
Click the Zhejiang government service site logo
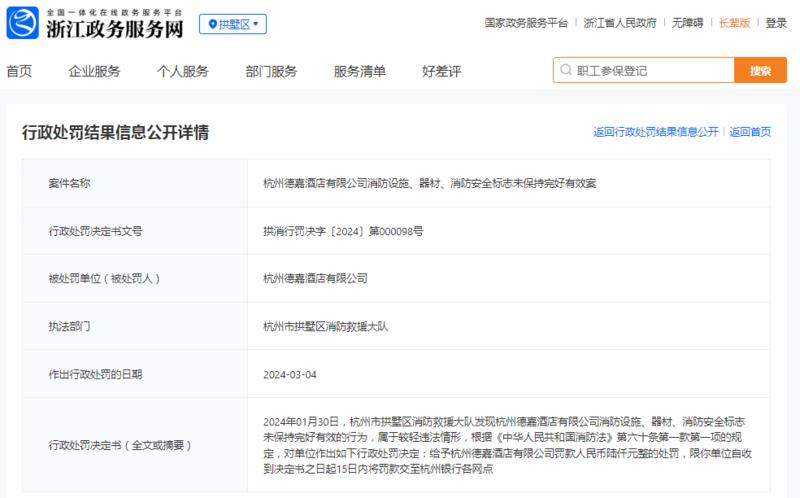tap(22, 23)
